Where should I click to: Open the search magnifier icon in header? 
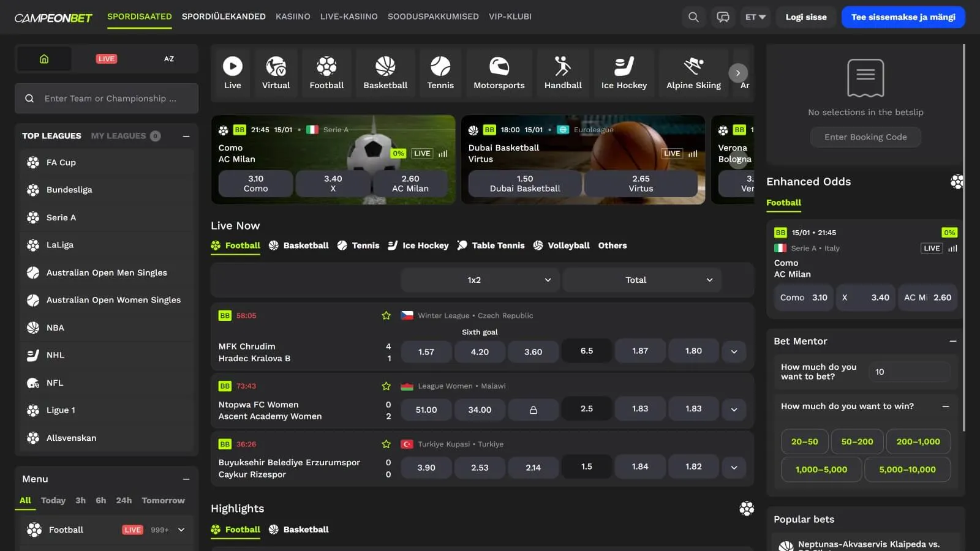[x=693, y=17]
